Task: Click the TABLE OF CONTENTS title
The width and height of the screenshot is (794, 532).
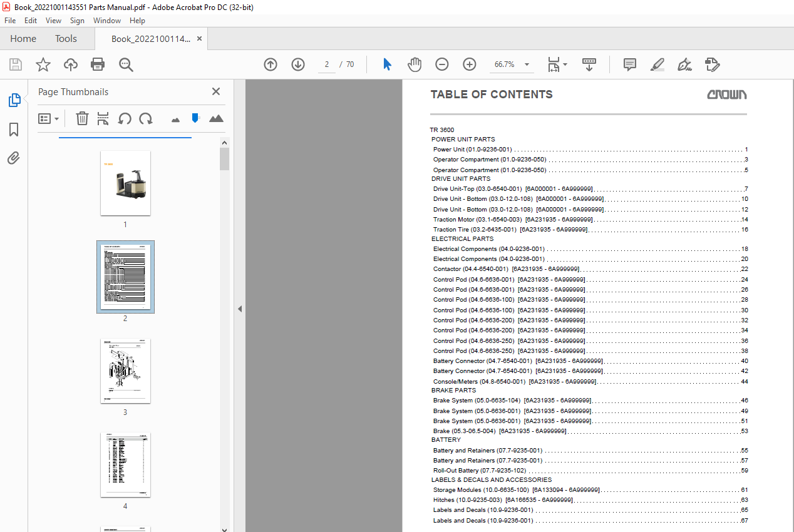Action: click(492, 95)
